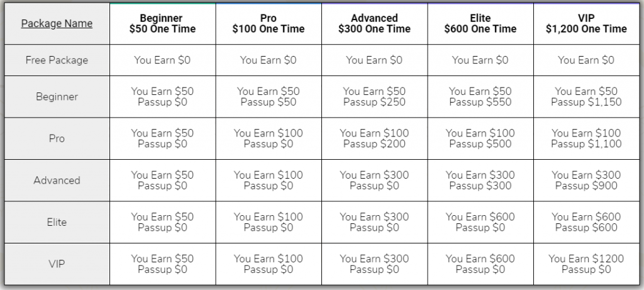Select the cell showing Passup $550
This screenshot has height=290, width=644.
480,102
